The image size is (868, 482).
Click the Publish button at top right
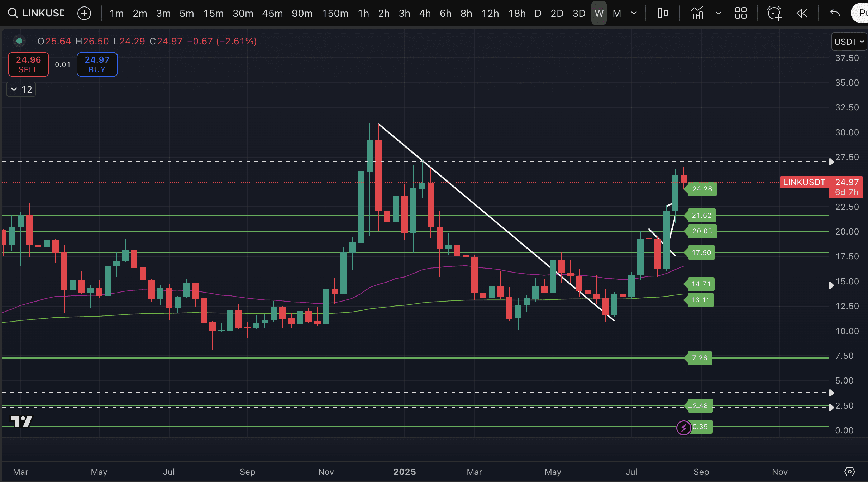[860, 13]
